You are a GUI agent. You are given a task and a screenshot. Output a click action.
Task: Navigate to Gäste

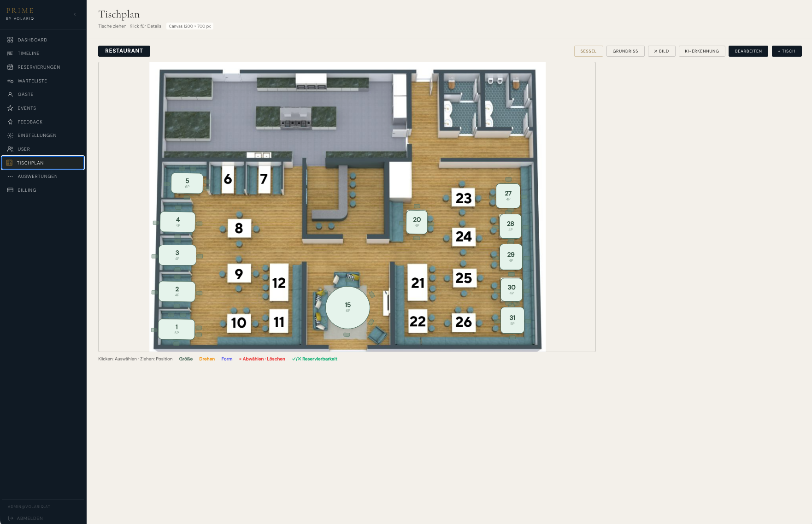(x=43, y=94)
